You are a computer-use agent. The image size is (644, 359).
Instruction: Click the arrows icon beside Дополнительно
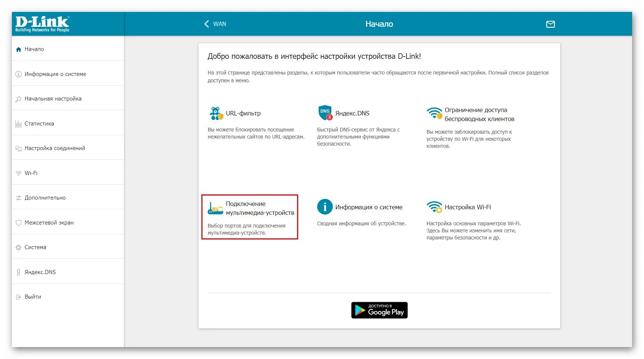pos(18,198)
